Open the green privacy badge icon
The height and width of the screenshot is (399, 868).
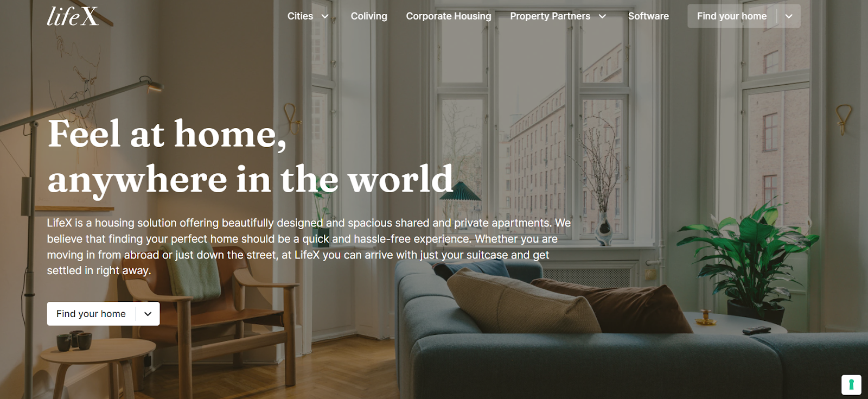point(851,385)
